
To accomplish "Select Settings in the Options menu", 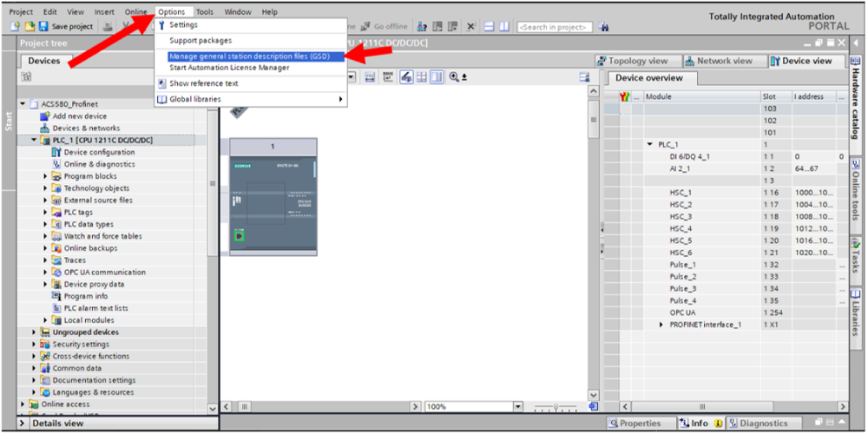I will pos(251,25).
